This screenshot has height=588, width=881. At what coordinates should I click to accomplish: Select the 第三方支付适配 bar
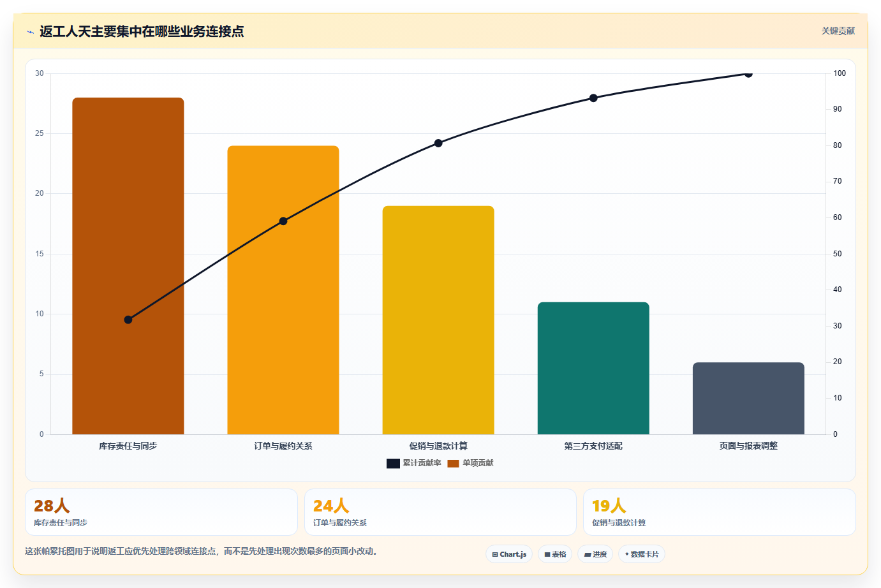(593, 369)
